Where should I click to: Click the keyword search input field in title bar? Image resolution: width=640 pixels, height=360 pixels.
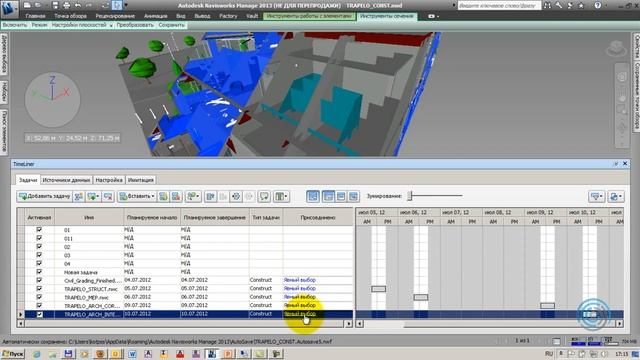pyautogui.click(x=499, y=5)
